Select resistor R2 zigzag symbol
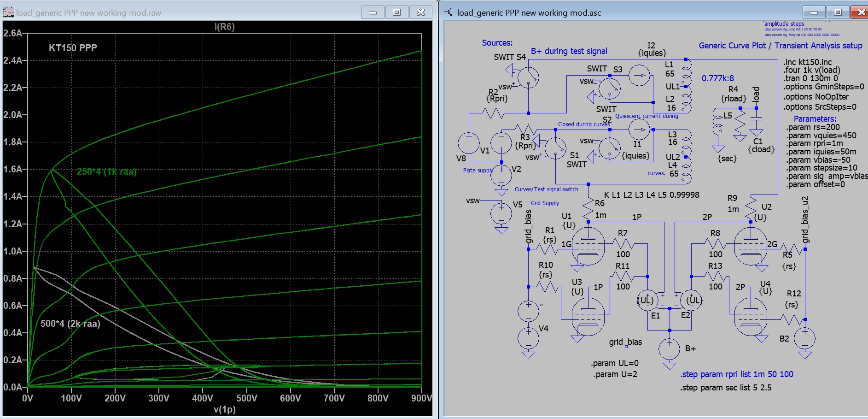Screen dimensions: 868x419 493,113
